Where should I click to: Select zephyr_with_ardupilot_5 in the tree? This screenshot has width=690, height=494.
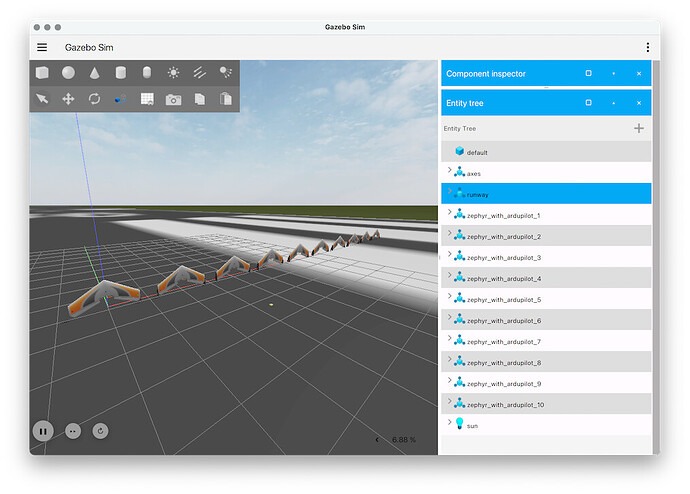(x=503, y=300)
